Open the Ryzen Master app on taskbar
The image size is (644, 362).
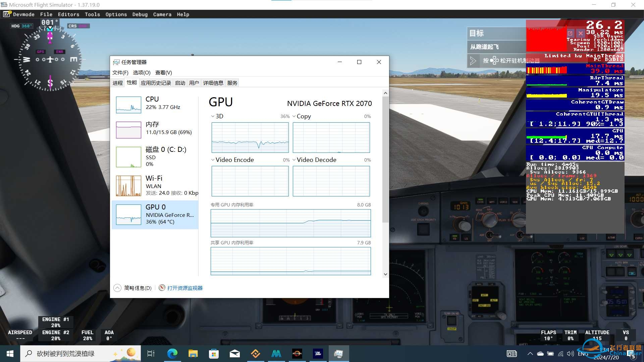tap(297, 354)
